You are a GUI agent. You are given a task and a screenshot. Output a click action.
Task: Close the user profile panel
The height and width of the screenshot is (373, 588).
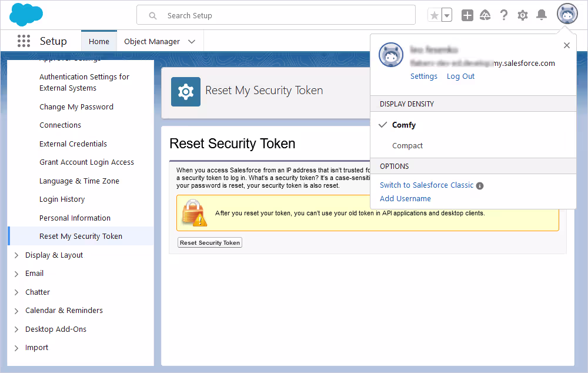click(x=566, y=45)
